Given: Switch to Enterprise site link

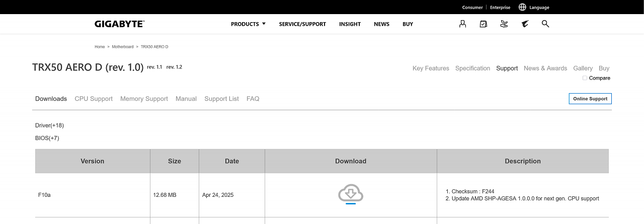Looking at the screenshot, I should click(x=500, y=8).
